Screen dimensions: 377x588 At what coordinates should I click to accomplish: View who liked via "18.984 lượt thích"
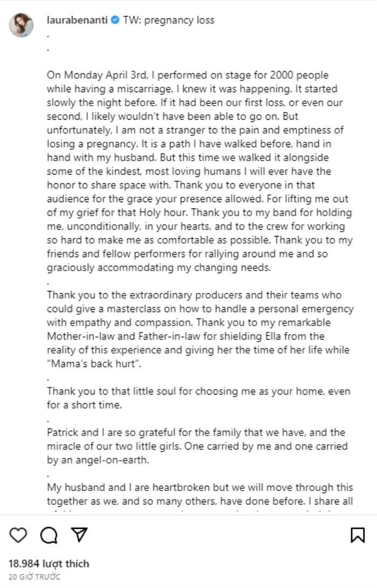48,564
